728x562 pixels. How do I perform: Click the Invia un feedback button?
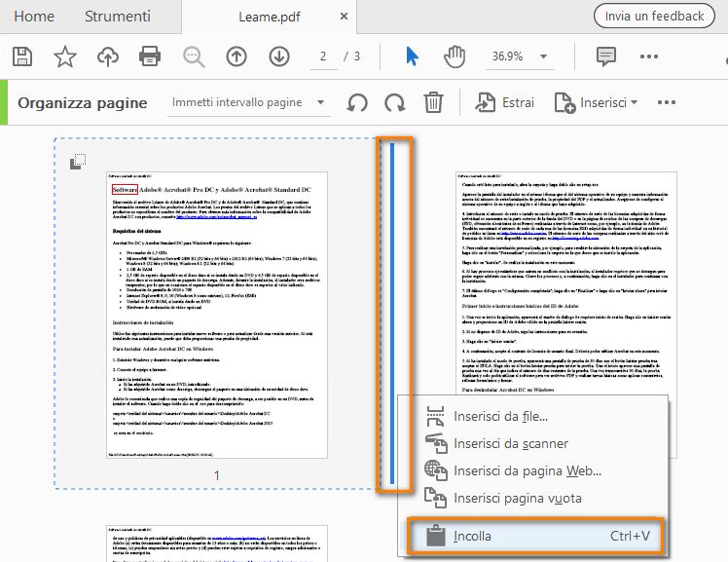[x=654, y=17]
